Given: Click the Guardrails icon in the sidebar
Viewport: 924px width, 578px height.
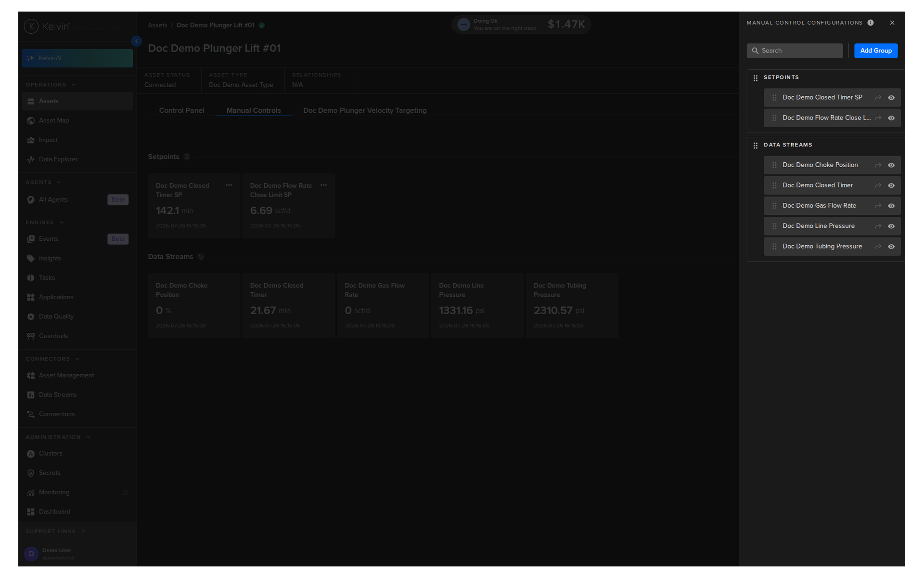Looking at the screenshot, I should (x=31, y=336).
